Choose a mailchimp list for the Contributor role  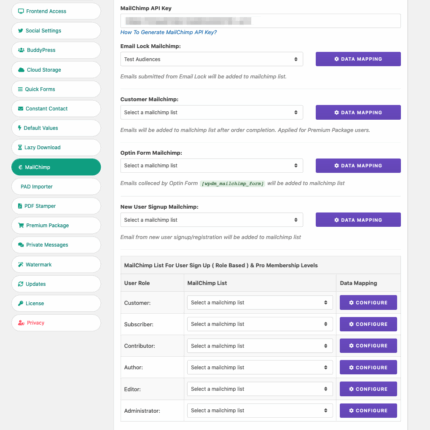coord(260,346)
